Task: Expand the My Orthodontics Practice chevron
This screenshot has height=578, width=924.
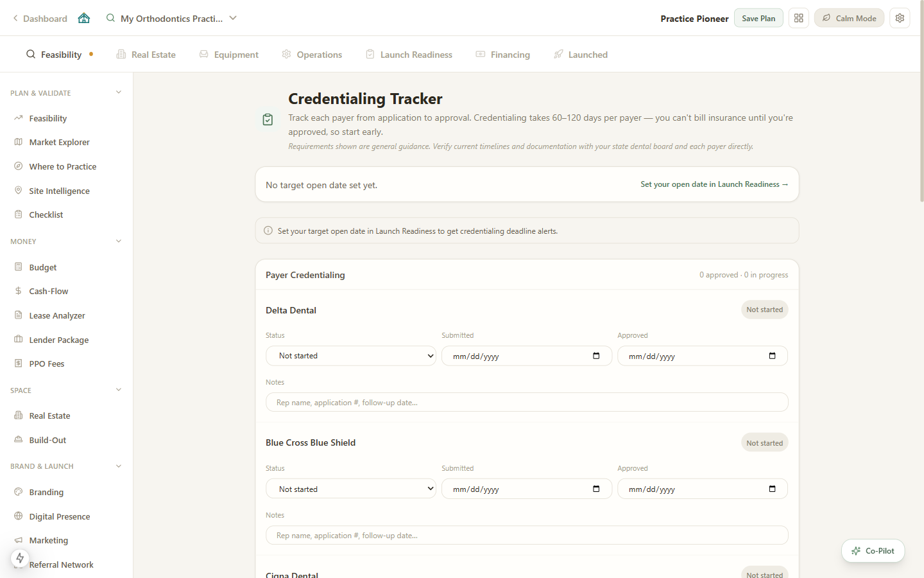Action: tap(233, 18)
